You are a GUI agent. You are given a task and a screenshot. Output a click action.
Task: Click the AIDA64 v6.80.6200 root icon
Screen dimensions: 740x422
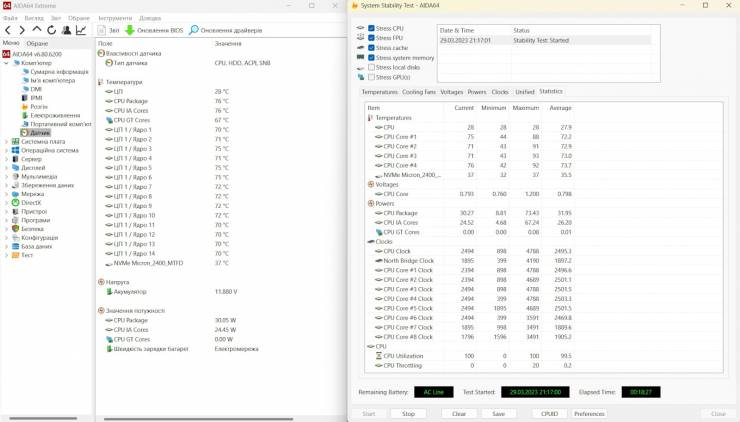click(6, 54)
